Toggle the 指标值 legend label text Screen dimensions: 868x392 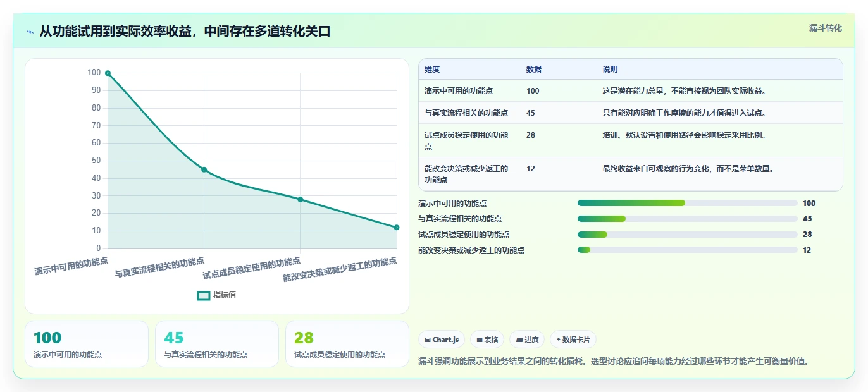pos(225,295)
